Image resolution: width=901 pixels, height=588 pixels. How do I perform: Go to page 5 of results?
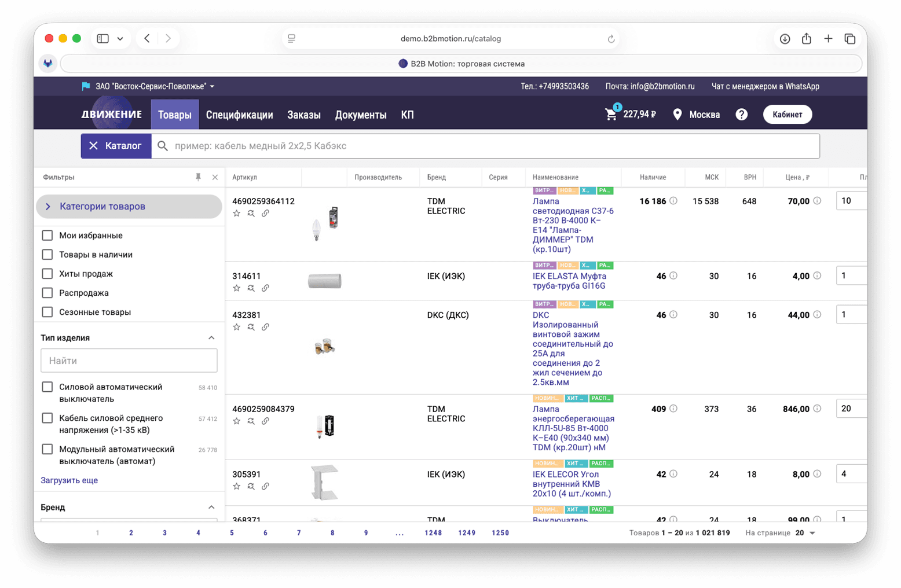click(x=232, y=533)
